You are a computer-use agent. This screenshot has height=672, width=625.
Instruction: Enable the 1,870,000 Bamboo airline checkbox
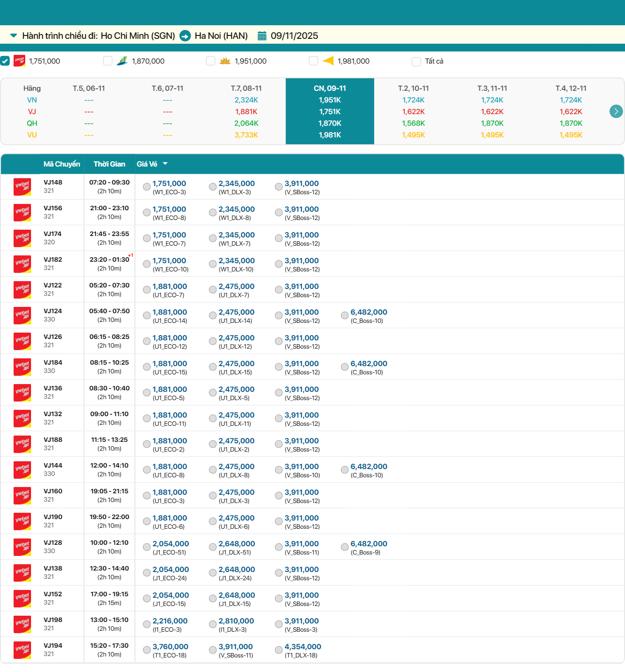pos(108,61)
